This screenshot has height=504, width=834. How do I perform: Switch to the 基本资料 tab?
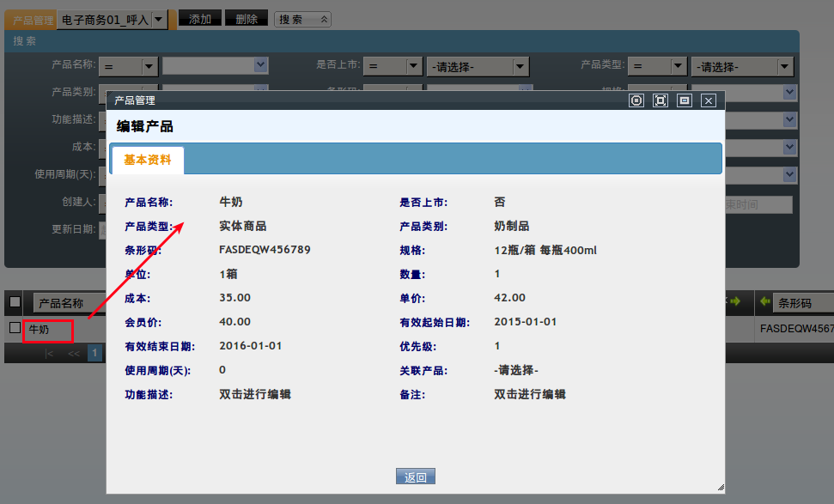148,160
